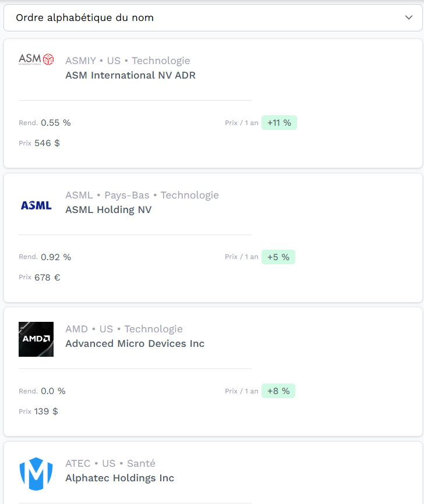Screen dimensions: 424x504
Task: Click ASML Pays-Bas Technologie label
Action: [142, 195]
